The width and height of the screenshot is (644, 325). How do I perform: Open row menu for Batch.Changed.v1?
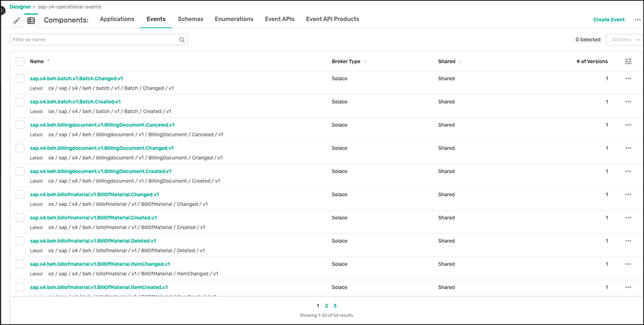click(628, 79)
